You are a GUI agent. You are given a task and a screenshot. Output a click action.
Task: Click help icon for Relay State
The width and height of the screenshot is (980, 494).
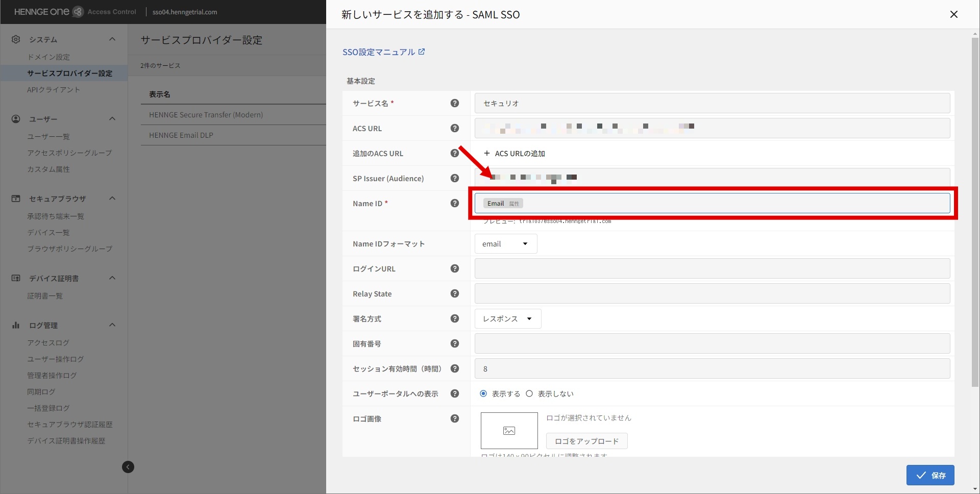tap(455, 293)
